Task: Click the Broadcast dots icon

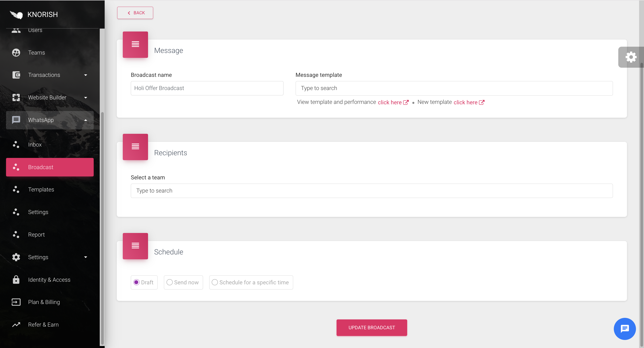Action: [x=16, y=167]
